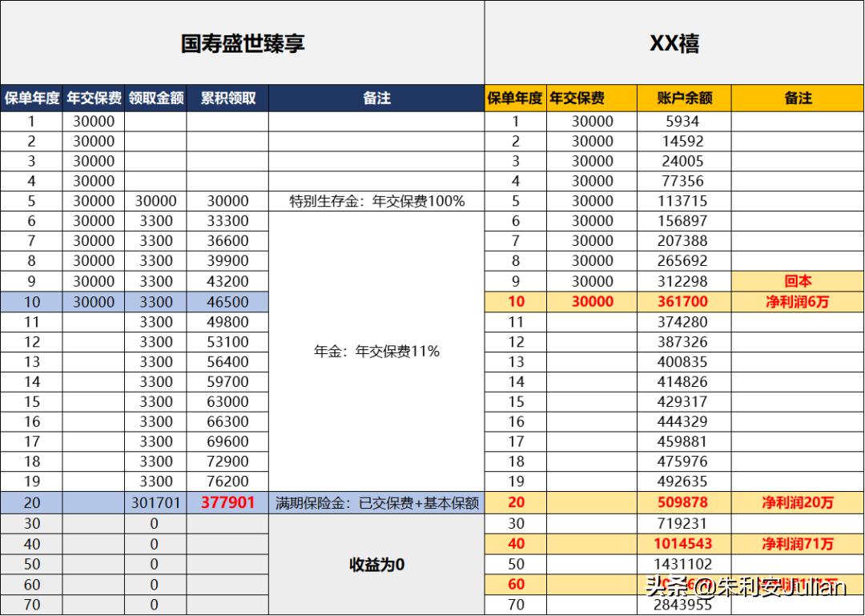The height and width of the screenshot is (616, 865).
Task: Click the 保单年度 column header on the left
Action: 32,98
